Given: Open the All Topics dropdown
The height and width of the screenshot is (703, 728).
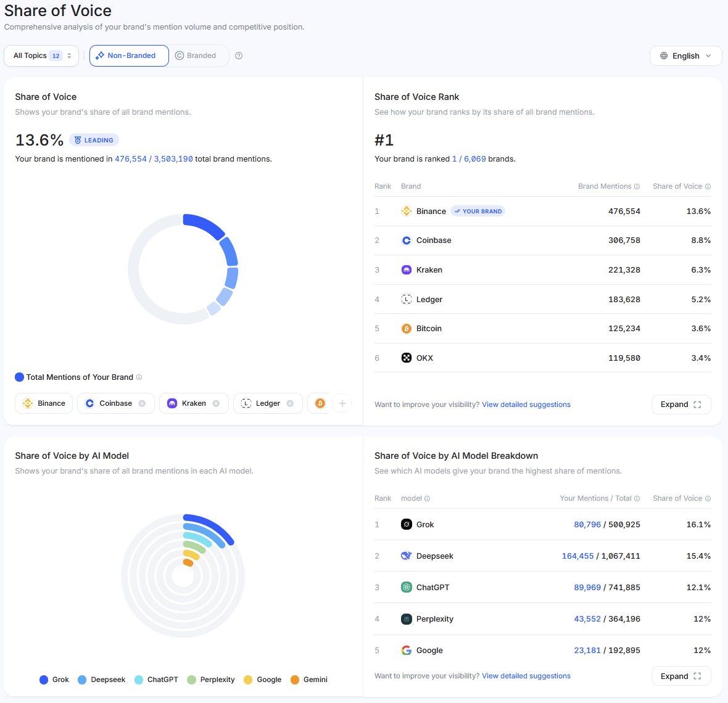Looking at the screenshot, I should pyautogui.click(x=41, y=55).
